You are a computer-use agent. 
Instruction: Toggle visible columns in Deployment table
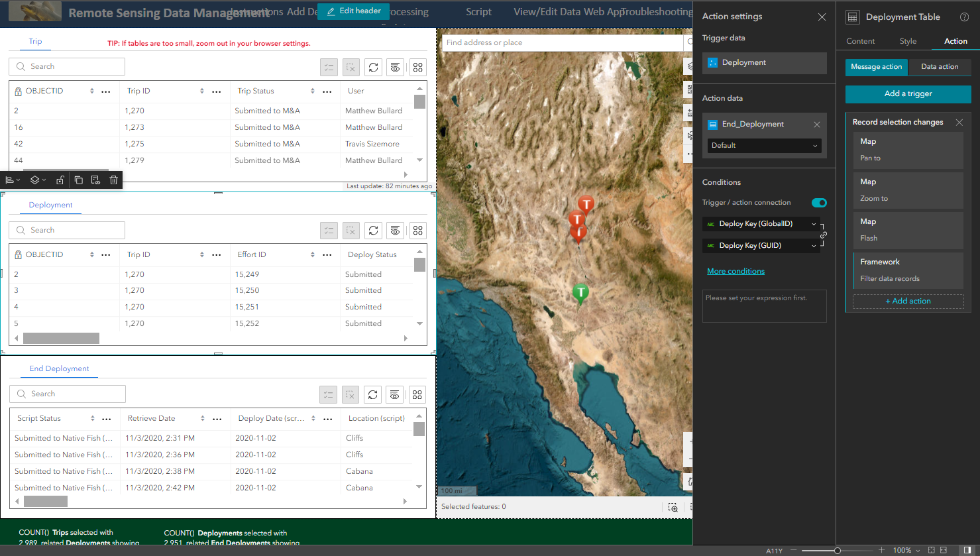pyautogui.click(x=396, y=231)
